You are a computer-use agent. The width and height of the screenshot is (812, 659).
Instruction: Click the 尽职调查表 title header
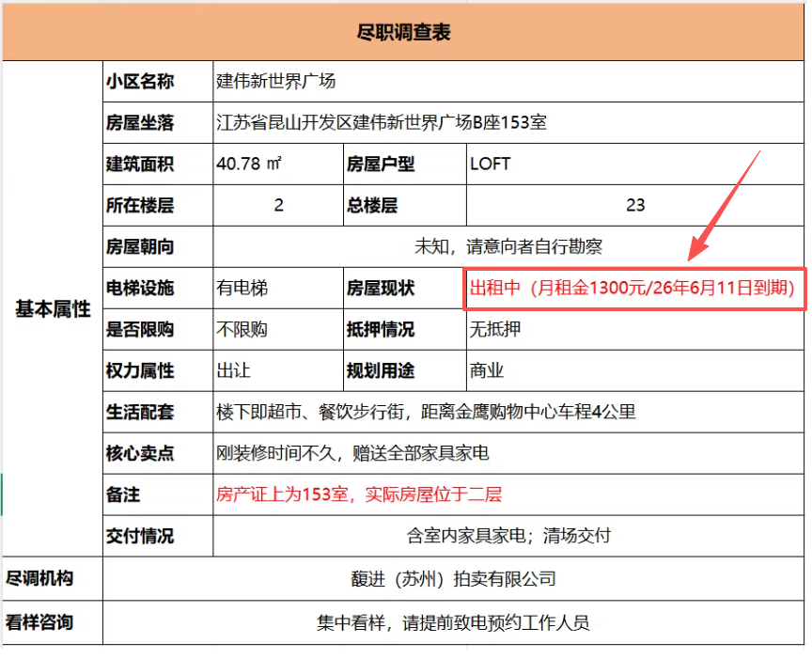pyautogui.click(x=404, y=33)
